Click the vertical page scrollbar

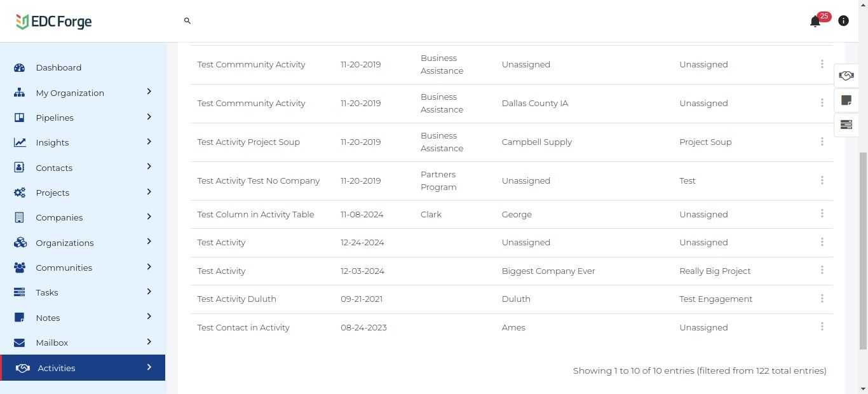point(863,251)
